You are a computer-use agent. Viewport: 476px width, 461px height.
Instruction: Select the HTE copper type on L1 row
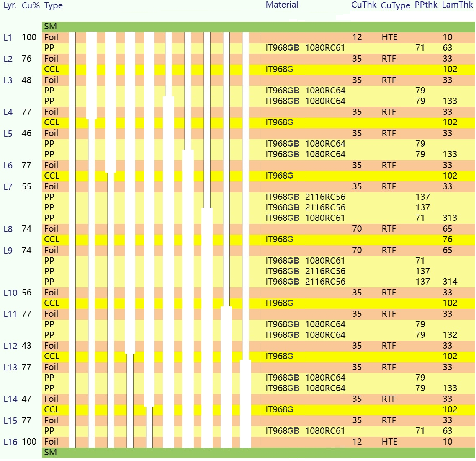coord(389,38)
